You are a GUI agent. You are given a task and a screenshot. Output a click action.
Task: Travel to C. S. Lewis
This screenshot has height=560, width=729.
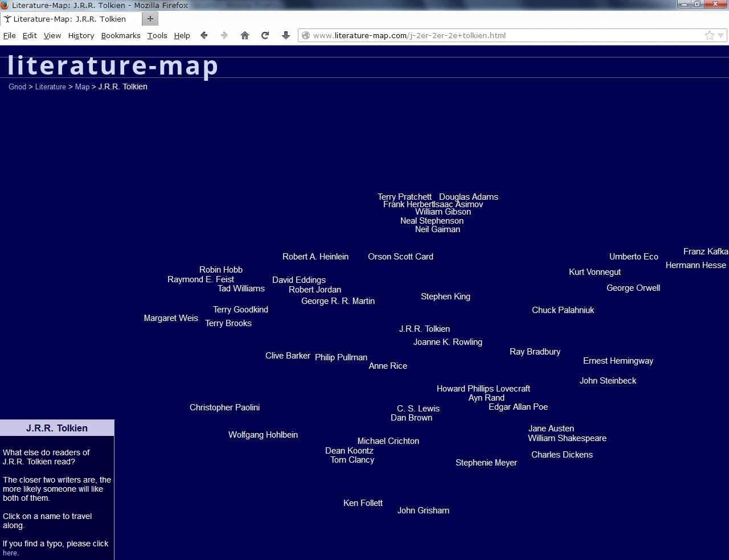tap(418, 409)
